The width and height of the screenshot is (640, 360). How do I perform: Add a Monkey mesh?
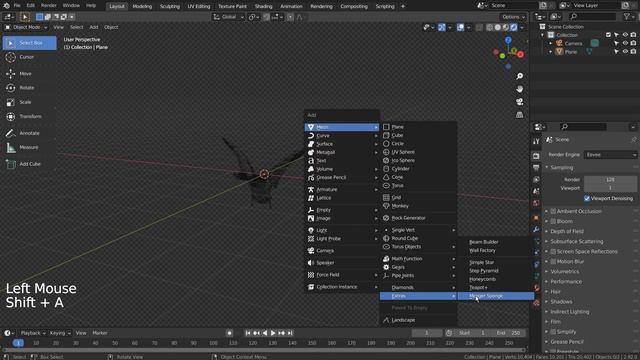[418, 206]
